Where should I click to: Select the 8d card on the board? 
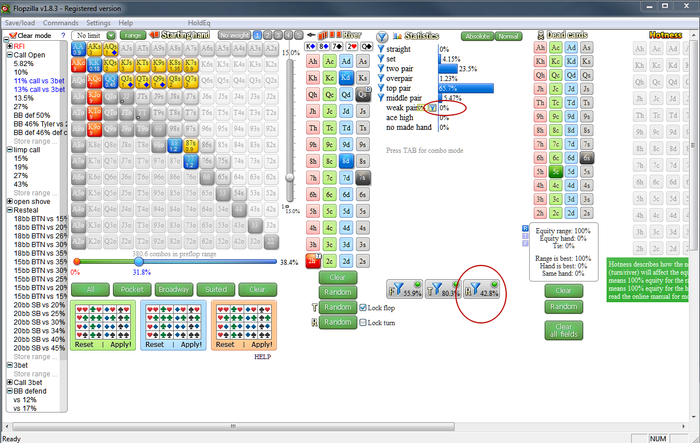346,161
